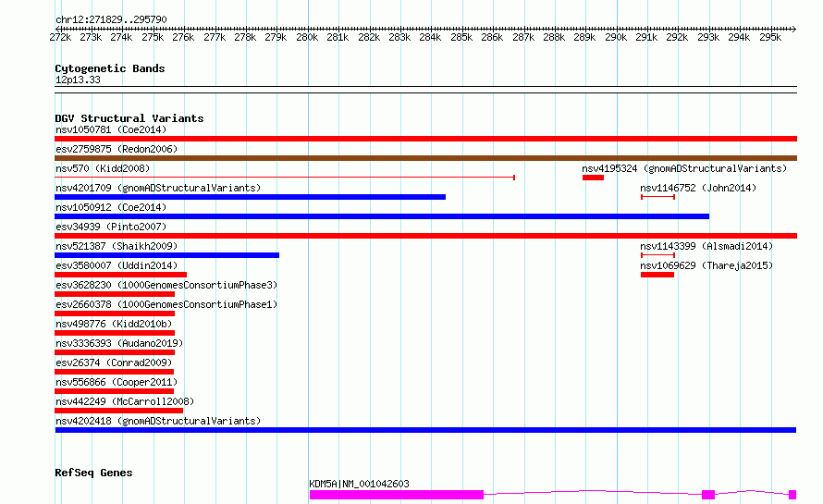Viewport: 823px width, 504px height.
Task: Open nsv4201709 gnomAD variant label
Action: coord(158,188)
